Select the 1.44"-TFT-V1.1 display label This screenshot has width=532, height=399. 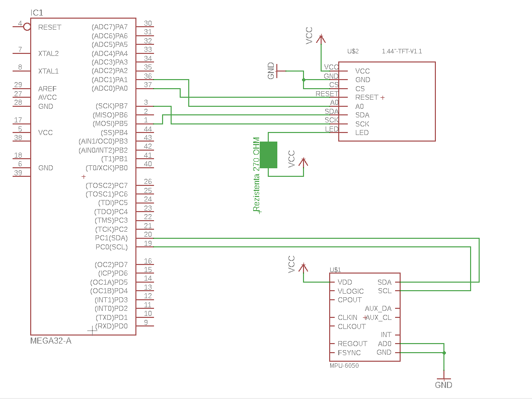[402, 51]
